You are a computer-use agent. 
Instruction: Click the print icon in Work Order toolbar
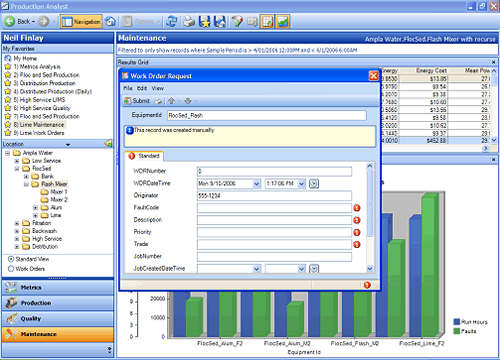pyautogui.click(x=159, y=101)
